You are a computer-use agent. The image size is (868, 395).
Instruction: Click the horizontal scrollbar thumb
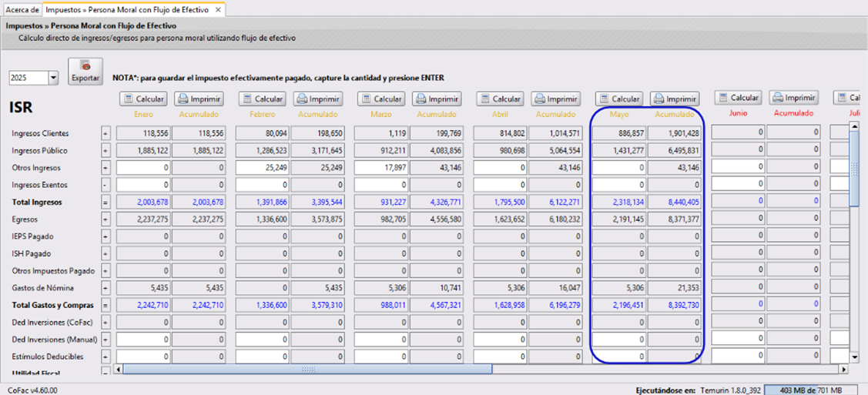(x=307, y=369)
